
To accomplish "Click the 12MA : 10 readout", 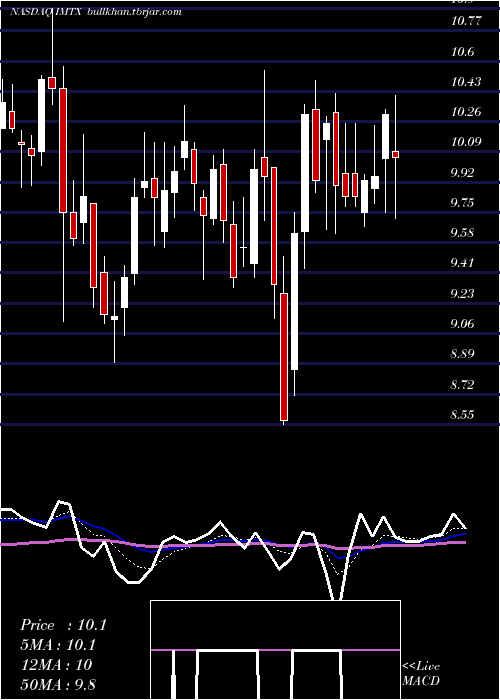I will click(x=56, y=664).
